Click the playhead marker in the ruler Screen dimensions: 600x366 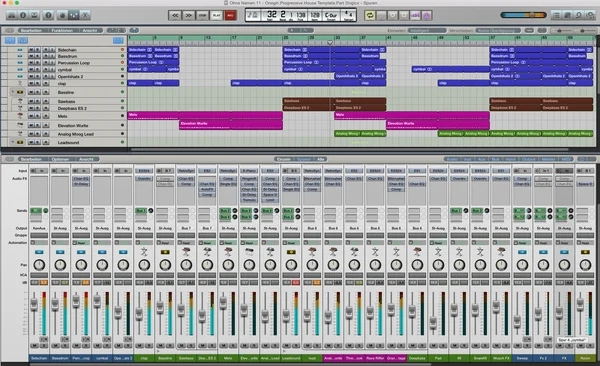click(330, 42)
